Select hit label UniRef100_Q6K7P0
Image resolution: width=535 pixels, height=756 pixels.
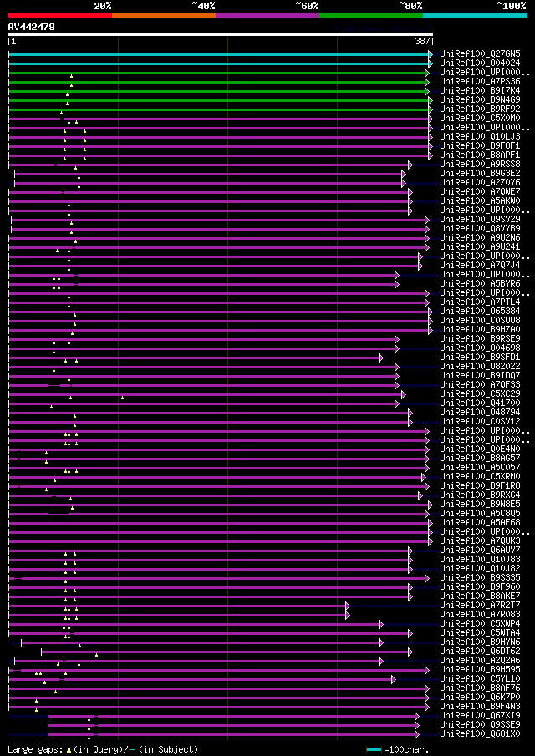(480, 698)
